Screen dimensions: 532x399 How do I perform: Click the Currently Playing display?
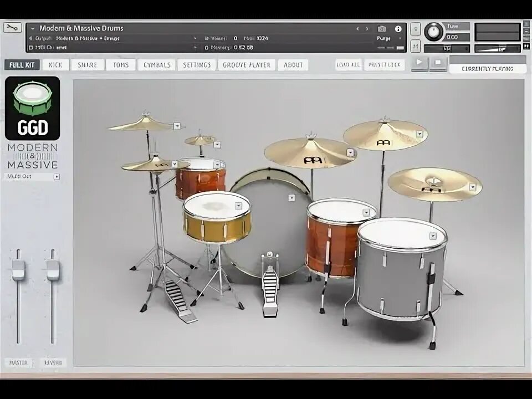coord(488,64)
